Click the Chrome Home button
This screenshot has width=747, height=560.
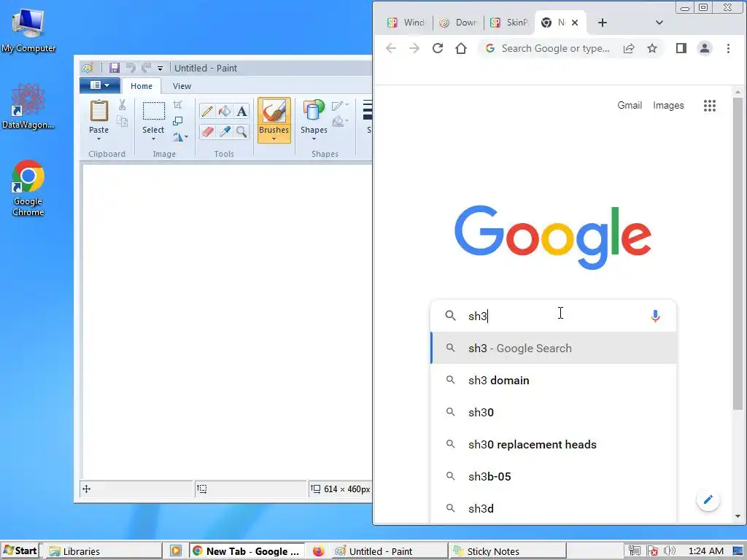(461, 48)
